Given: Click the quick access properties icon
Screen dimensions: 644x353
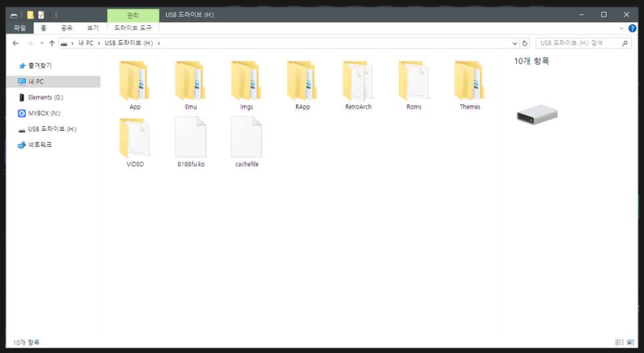Looking at the screenshot, I should 41,15.
